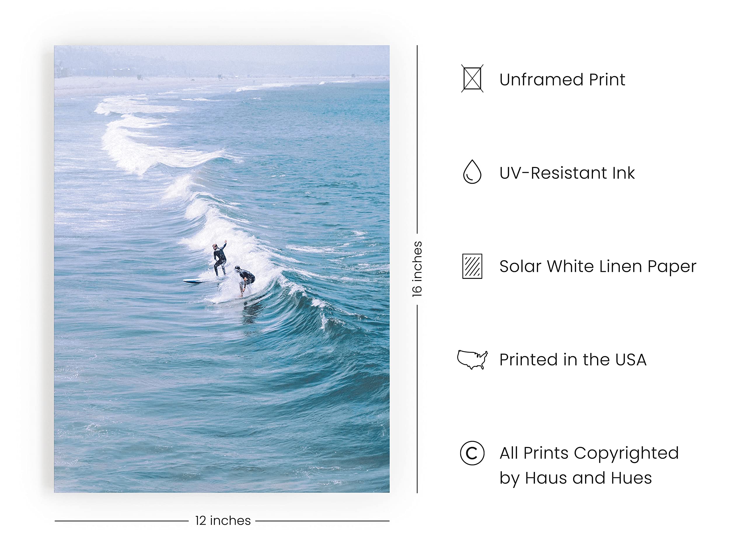The width and height of the screenshot is (747, 560).
Task: Click the Solar White Linen Paper text
Action: pos(598,266)
